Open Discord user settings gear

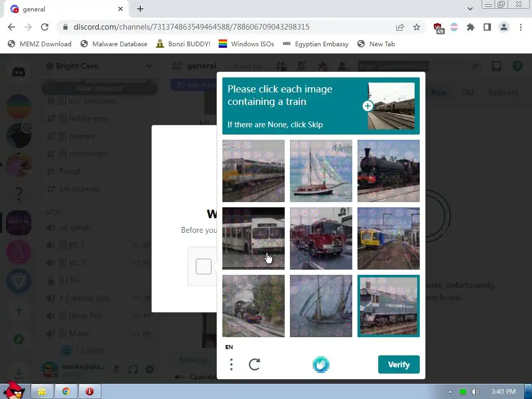[149, 369]
